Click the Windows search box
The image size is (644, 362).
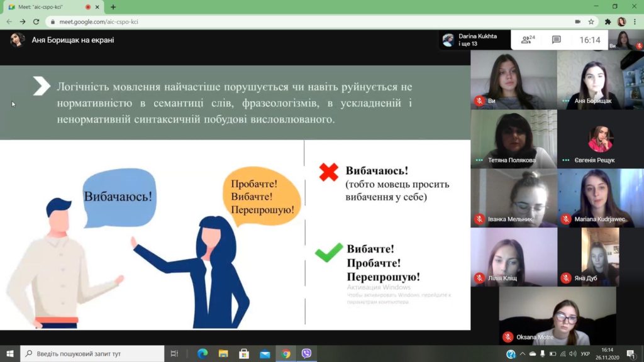tap(92, 353)
